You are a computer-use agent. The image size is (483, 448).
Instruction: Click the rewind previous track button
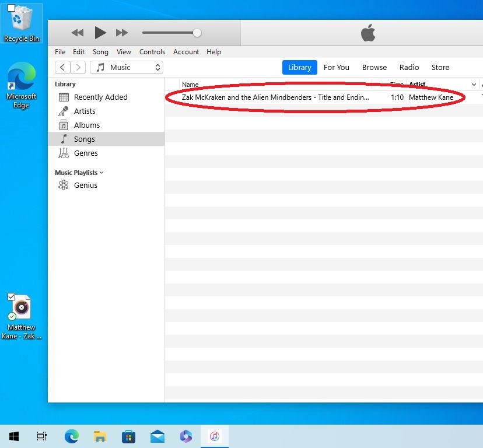coord(78,33)
